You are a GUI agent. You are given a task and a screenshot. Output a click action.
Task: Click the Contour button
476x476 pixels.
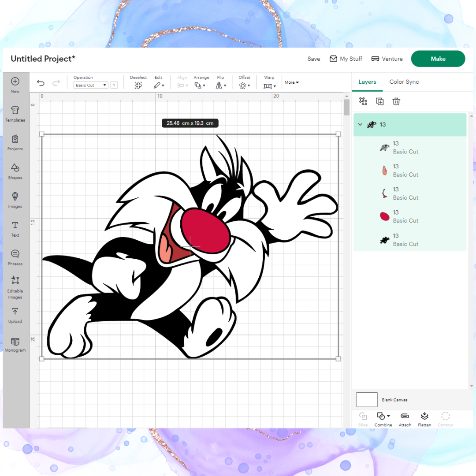446,420
